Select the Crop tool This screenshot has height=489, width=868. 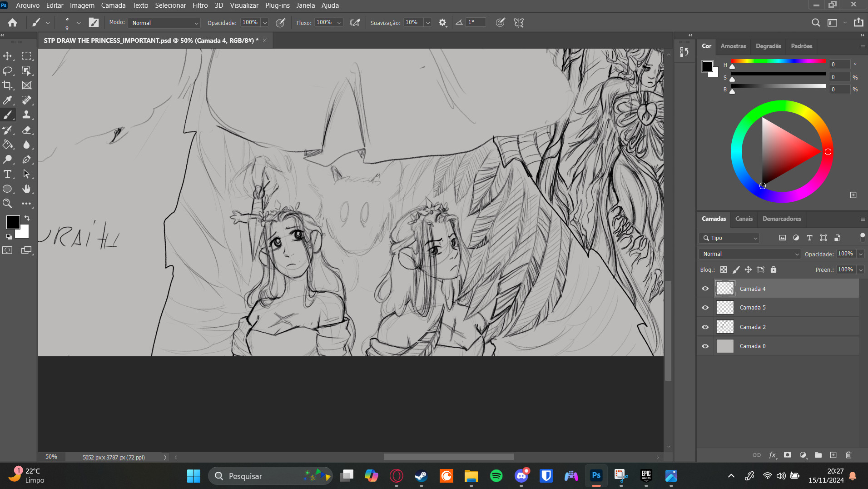pyautogui.click(x=8, y=85)
